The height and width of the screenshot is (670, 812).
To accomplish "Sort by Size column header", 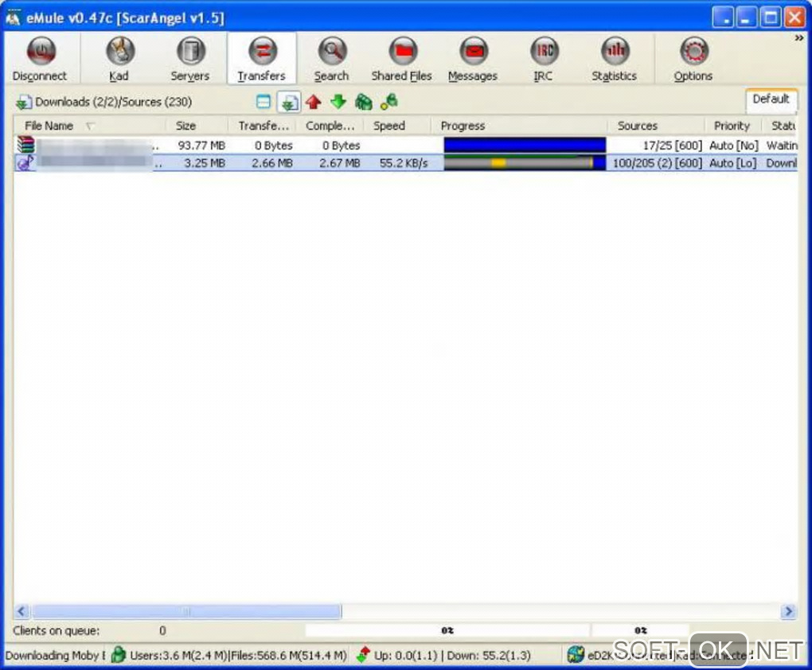I will coord(197,126).
